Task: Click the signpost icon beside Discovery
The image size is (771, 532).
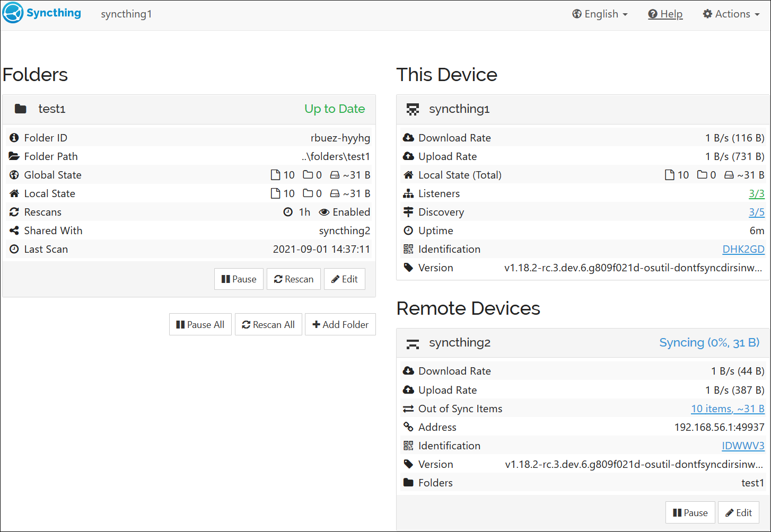Action: click(x=408, y=212)
